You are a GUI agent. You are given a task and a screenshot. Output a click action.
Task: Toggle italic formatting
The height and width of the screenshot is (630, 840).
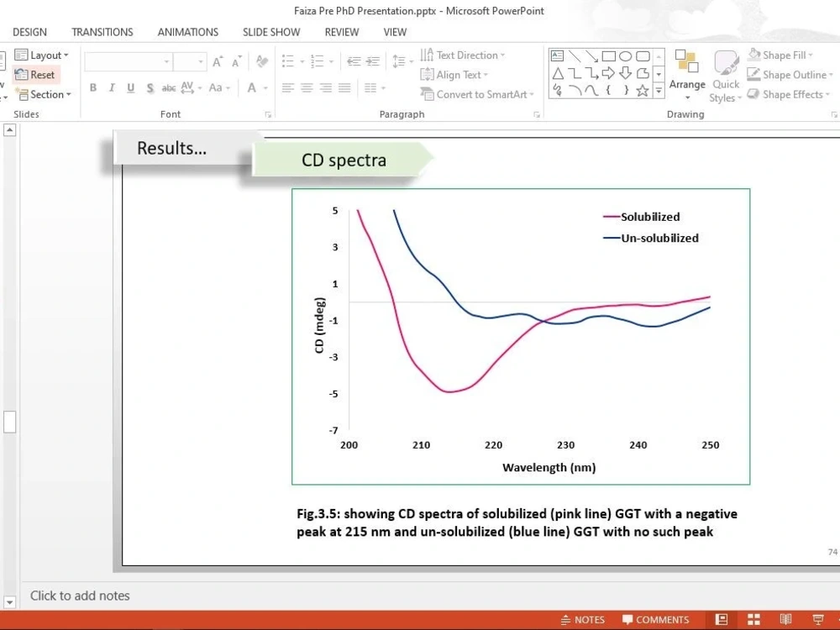(x=112, y=87)
